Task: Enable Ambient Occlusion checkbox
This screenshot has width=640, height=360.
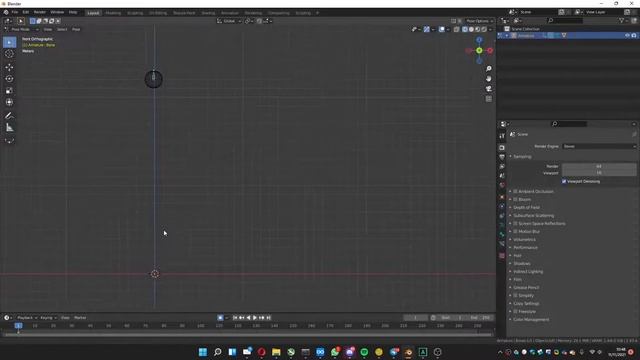Action: [516, 191]
